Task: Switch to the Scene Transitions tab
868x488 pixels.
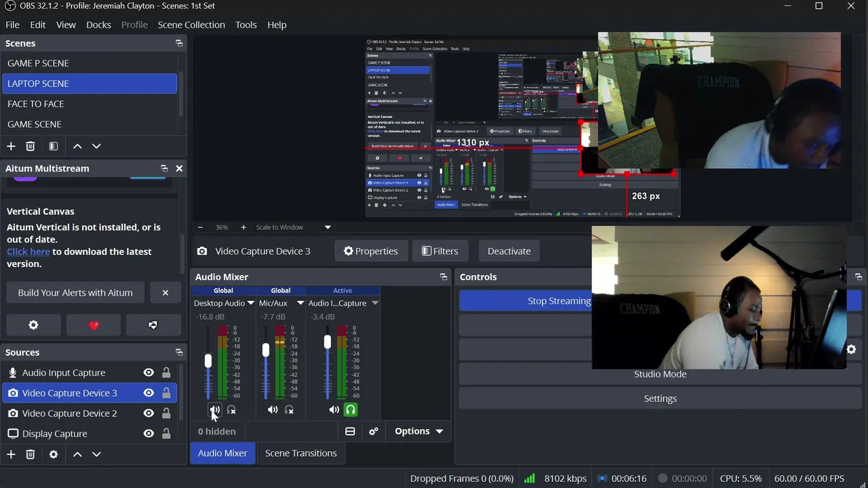Action: [300, 453]
